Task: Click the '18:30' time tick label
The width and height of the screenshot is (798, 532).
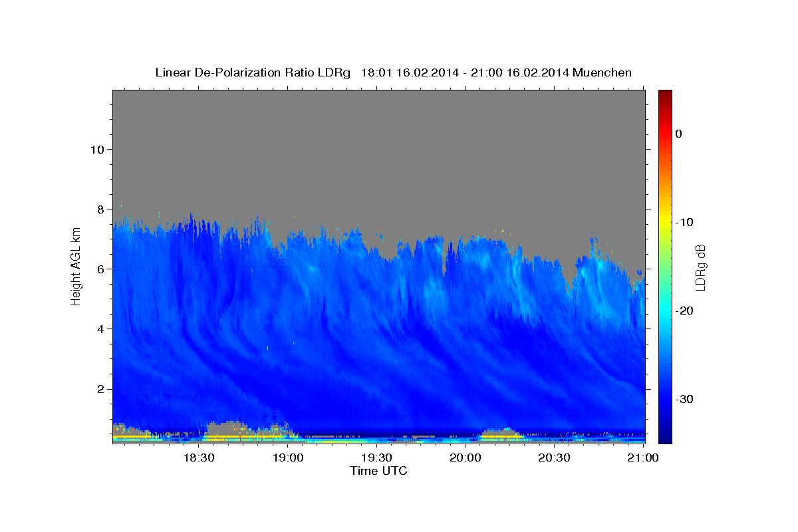Action: 198,458
